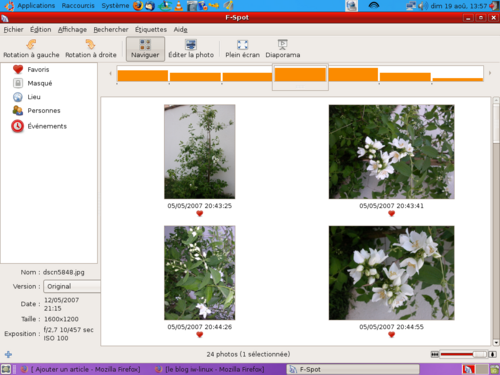Image resolution: width=500 pixels, height=375 pixels.
Task: Click the first orange timeline bar
Action: pyautogui.click(x=143, y=75)
